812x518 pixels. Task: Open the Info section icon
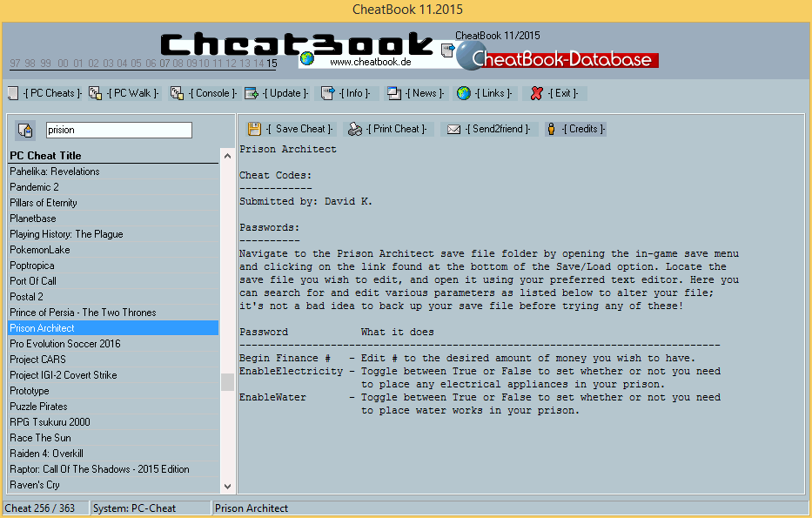(x=328, y=93)
